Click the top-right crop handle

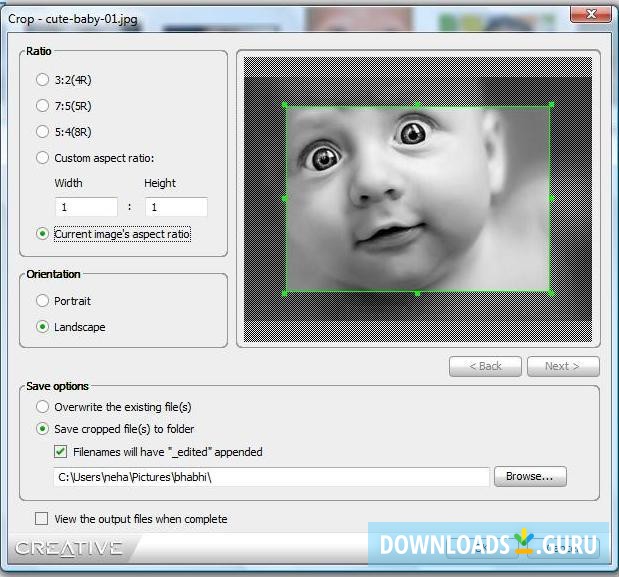point(551,104)
